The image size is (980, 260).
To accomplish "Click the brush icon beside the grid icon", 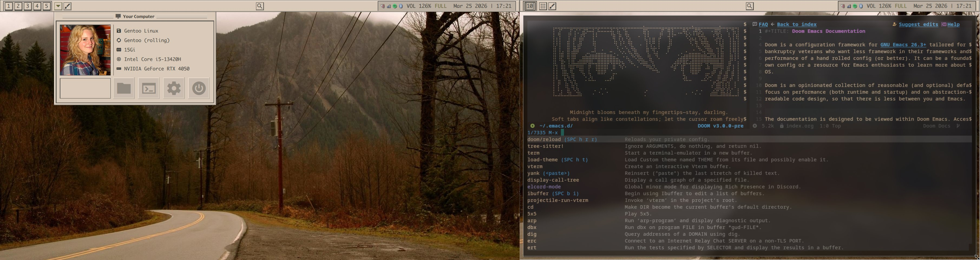I will (552, 6).
